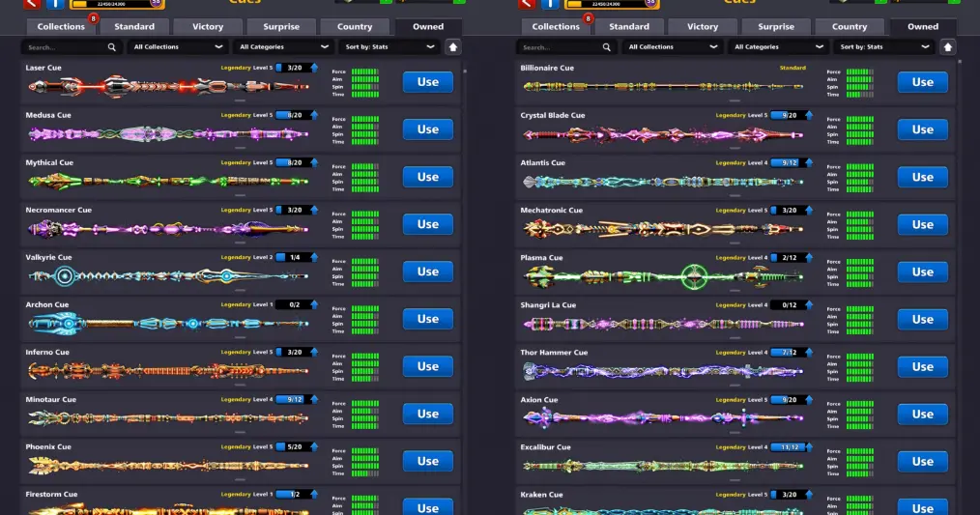Open Sort by: Stats dropdown above Laser Cue list
The width and height of the screenshot is (980, 515).
point(389,47)
